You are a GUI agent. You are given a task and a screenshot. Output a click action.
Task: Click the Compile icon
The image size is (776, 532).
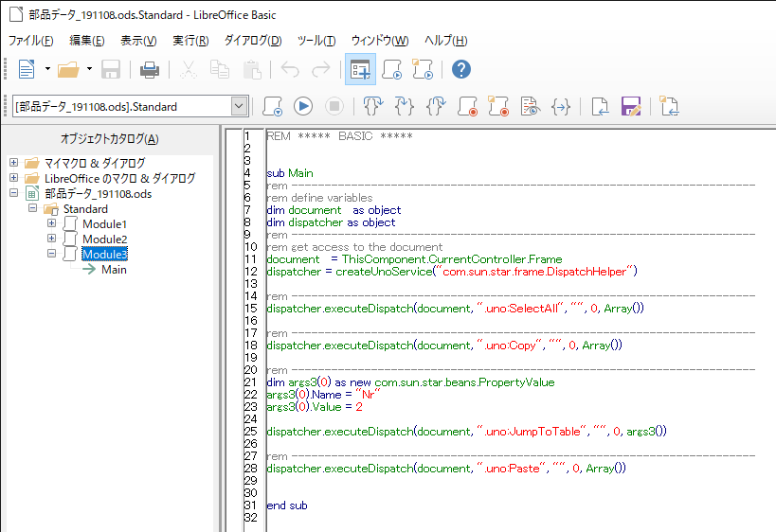click(x=272, y=106)
